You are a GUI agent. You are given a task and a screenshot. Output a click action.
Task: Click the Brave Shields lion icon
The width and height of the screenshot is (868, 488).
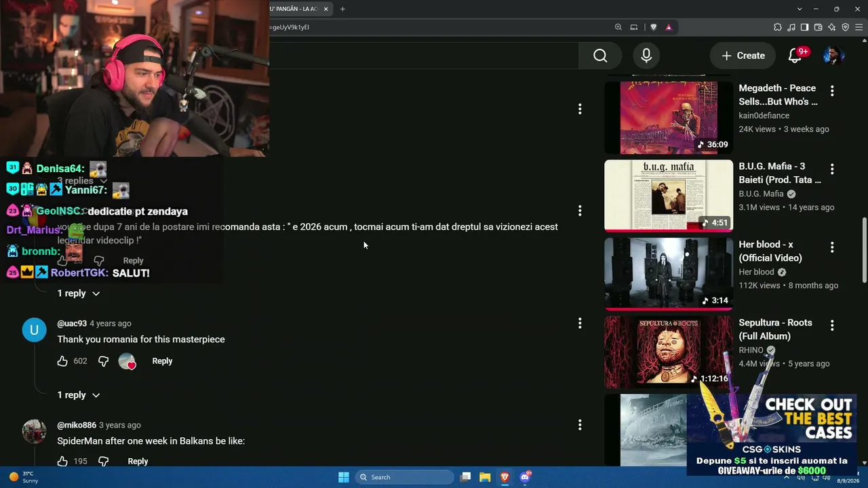tap(654, 27)
